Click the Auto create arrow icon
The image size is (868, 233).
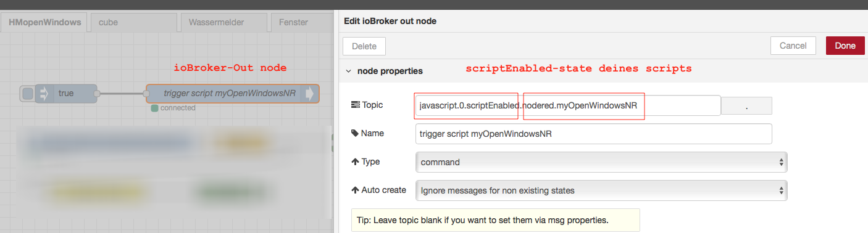[x=355, y=190]
